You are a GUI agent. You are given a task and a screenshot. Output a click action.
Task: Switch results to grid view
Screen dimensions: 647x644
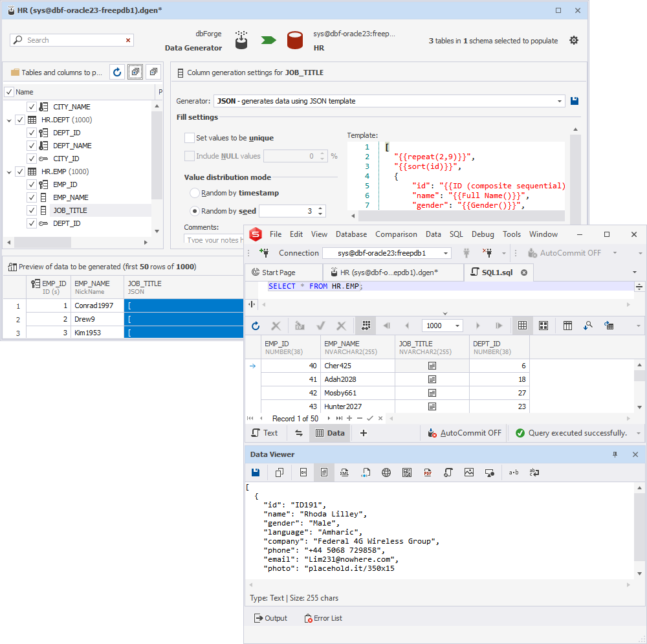coord(522,326)
